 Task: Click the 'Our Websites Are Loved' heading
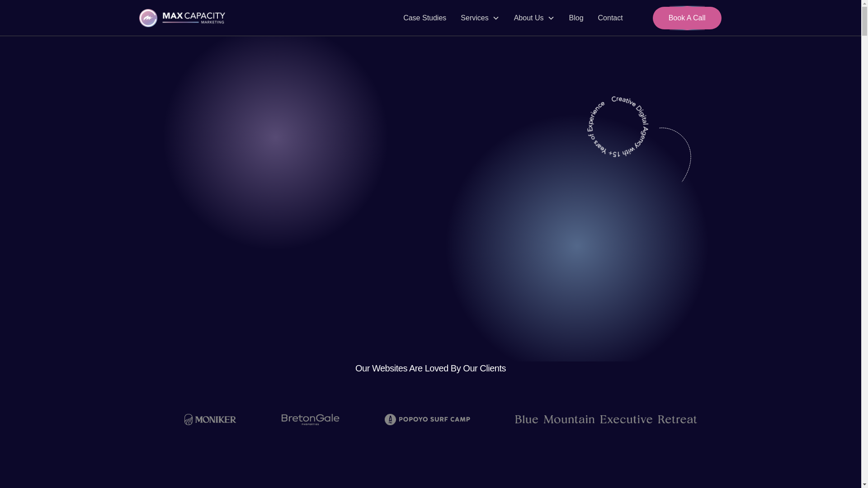[x=430, y=368]
